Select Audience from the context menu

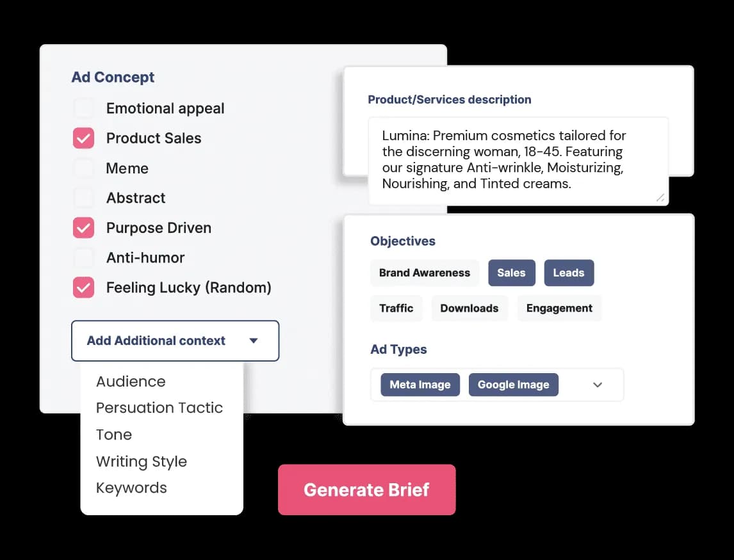click(131, 381)
